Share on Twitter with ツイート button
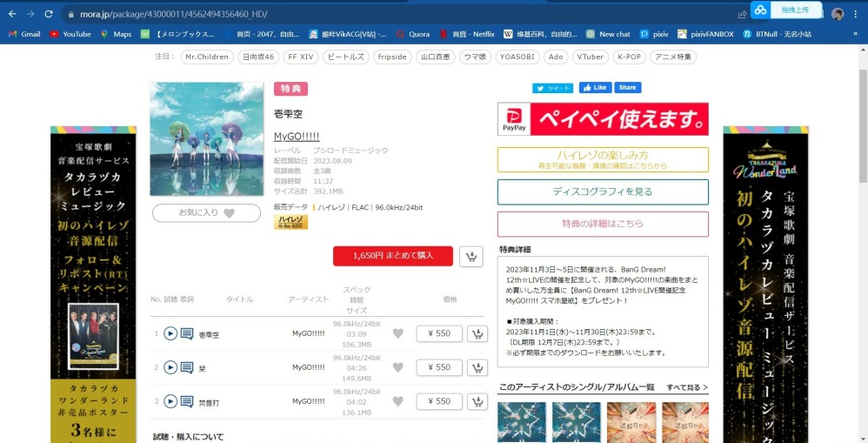The height and width of the screenshot is (443, 868). pos(552,88)
